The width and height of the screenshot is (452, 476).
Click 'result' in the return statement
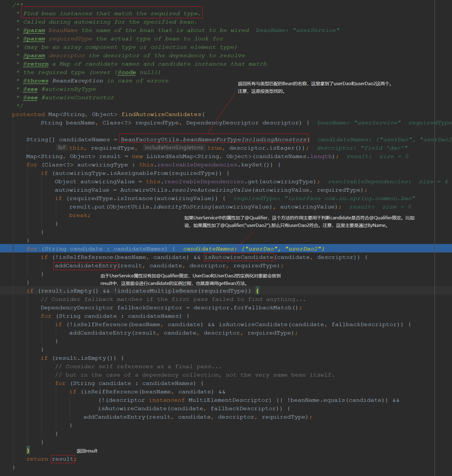pyautogui.click(x=63, y=459)
